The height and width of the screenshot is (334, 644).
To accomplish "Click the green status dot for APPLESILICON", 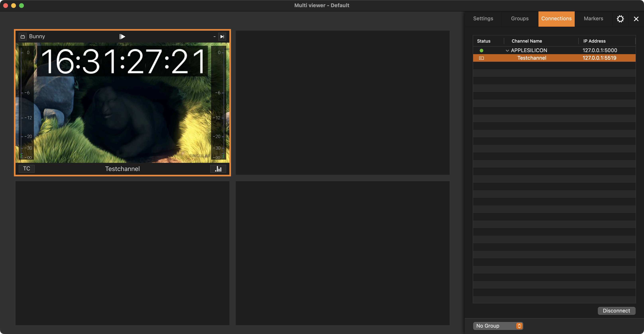I will point(481,51).
